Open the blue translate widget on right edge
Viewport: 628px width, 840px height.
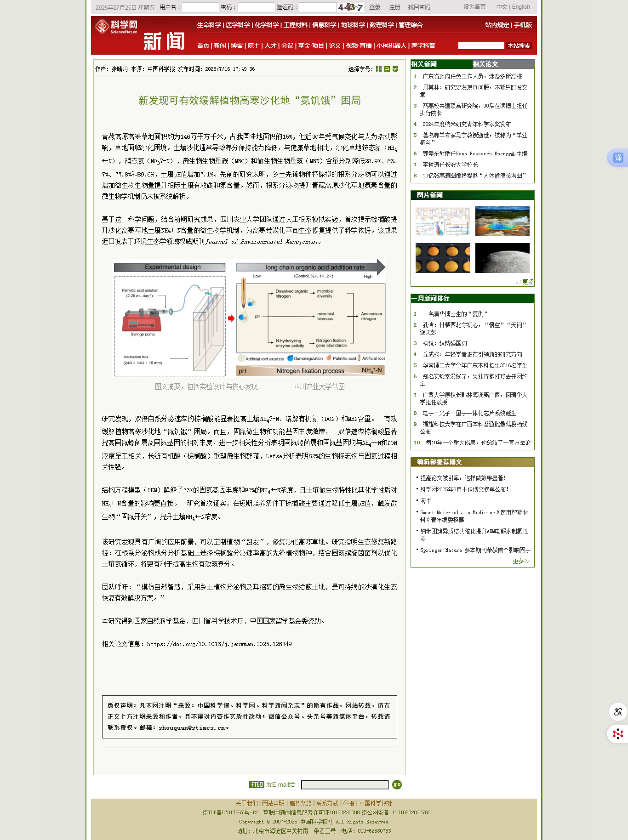617,158
